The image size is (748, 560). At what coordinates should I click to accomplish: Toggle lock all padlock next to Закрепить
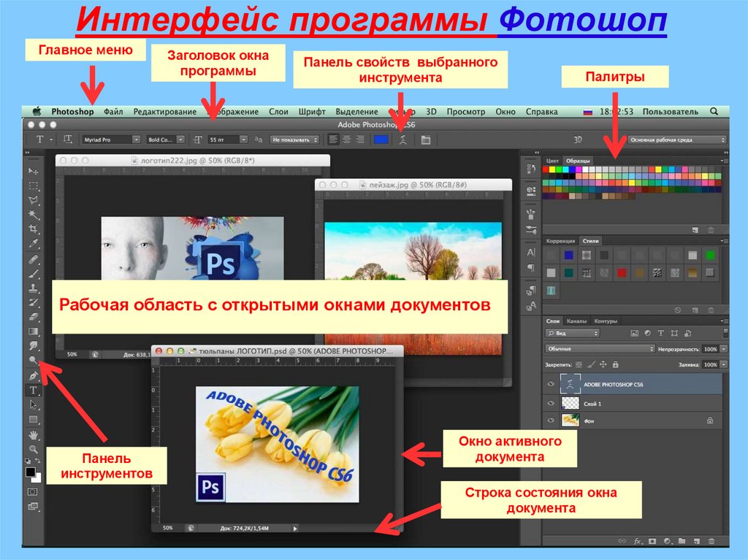615,364
